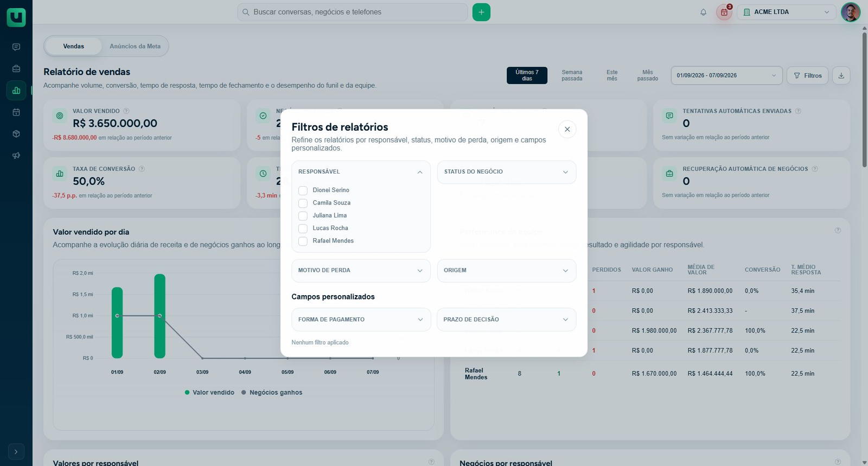Expand the Forma de Pagamento dropdown
The height and width of the screenshot is (466, 868).
click(x=361, y=320)
